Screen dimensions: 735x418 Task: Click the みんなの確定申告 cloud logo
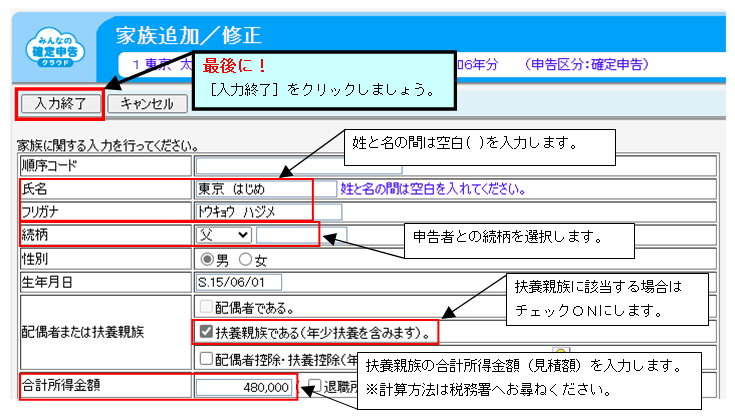click(x=55, y=49)
